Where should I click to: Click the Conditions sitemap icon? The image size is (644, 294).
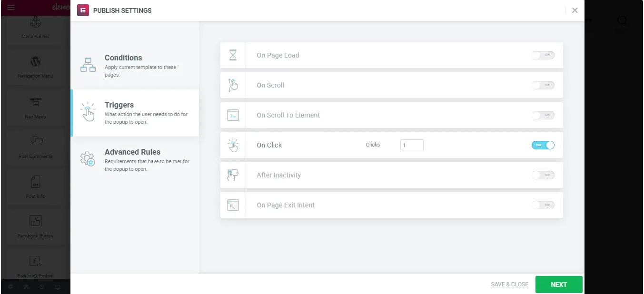click(88, 65)
